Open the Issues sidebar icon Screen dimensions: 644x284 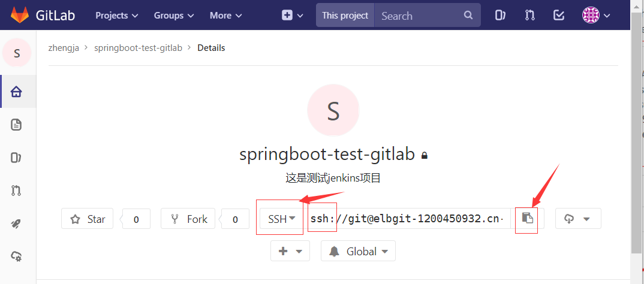pos(16,158)
